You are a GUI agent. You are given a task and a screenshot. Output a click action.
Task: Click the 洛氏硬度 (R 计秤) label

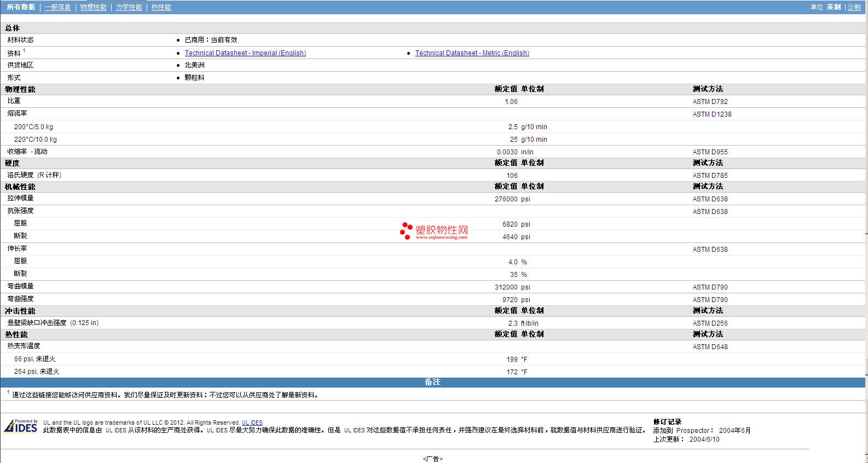tap(34, 175)
